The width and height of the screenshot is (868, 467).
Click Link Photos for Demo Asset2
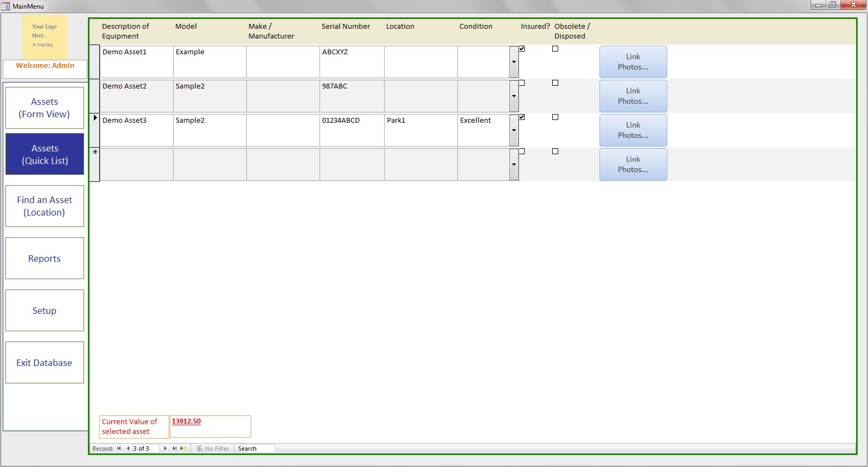point(633,96)
